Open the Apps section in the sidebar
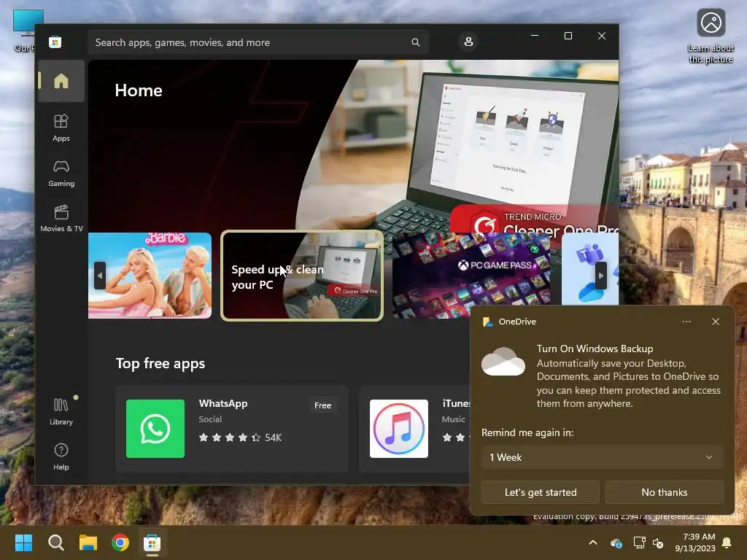 pos(61,128)
